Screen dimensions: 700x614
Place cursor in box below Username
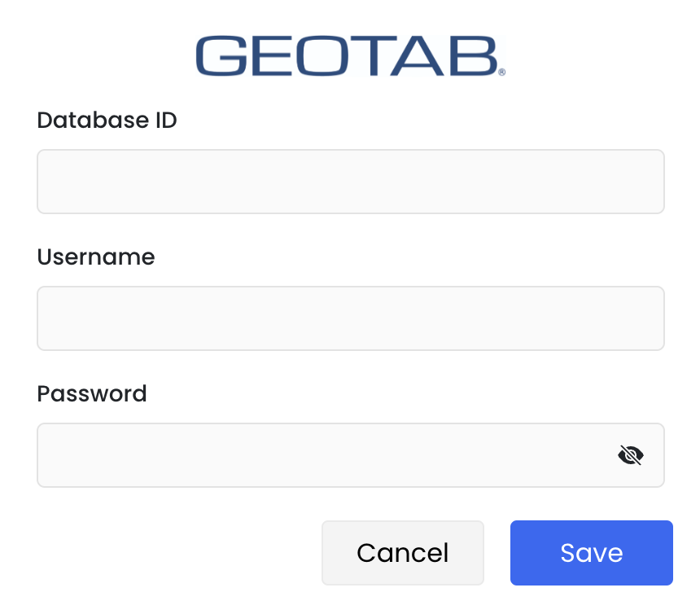(350, 318)
